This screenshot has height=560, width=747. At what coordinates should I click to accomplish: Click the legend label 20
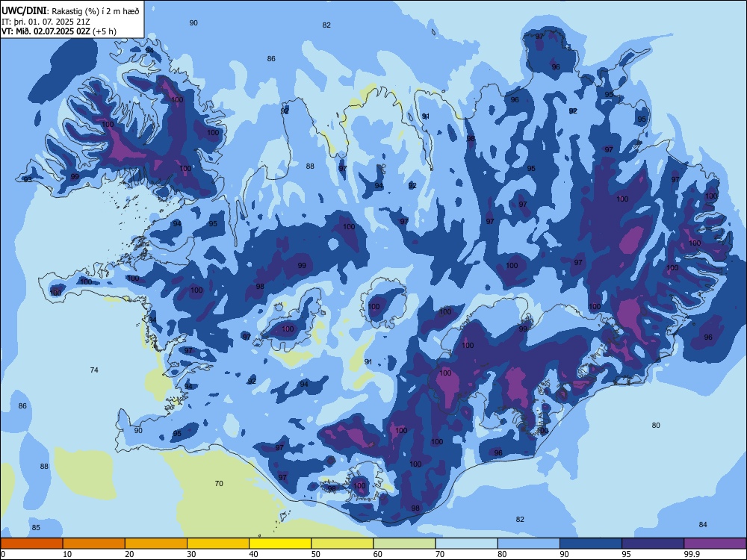[x=129, y=554]
